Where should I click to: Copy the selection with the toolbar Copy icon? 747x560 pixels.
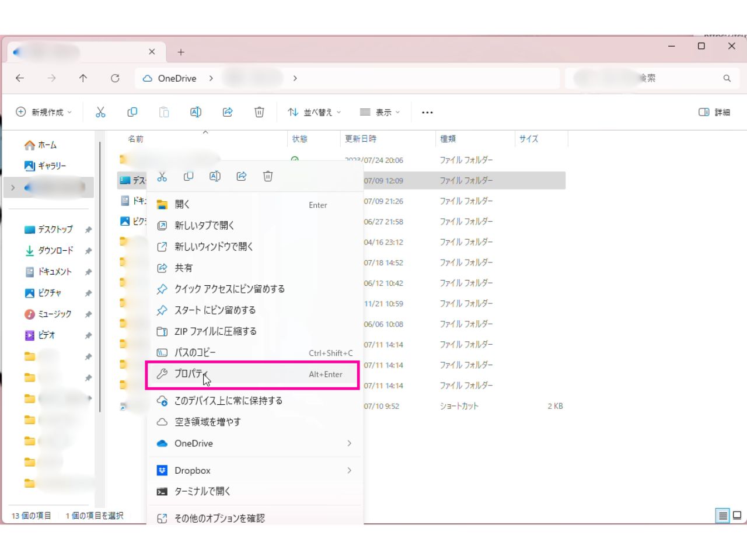[132, 111]
